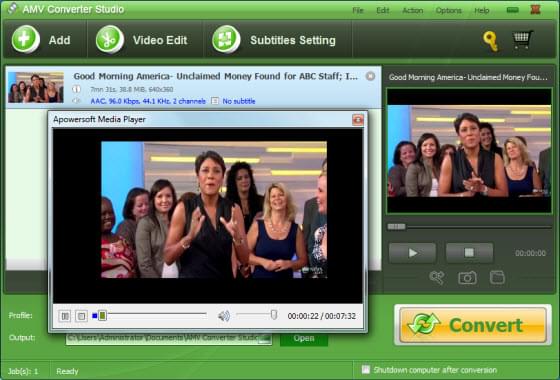Viewport: 560px width, 380px height.
Task: Click the 00:00:00 preview time display
Action: (530, 253)
